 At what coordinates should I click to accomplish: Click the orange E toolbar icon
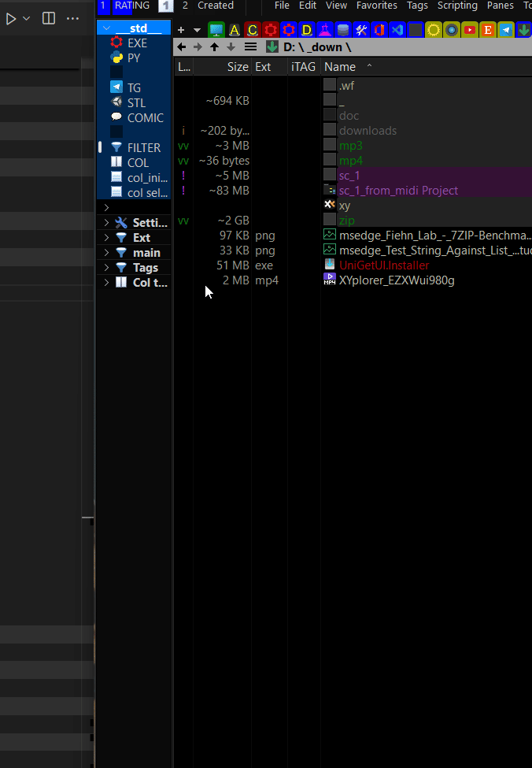[x=488, y=30]
